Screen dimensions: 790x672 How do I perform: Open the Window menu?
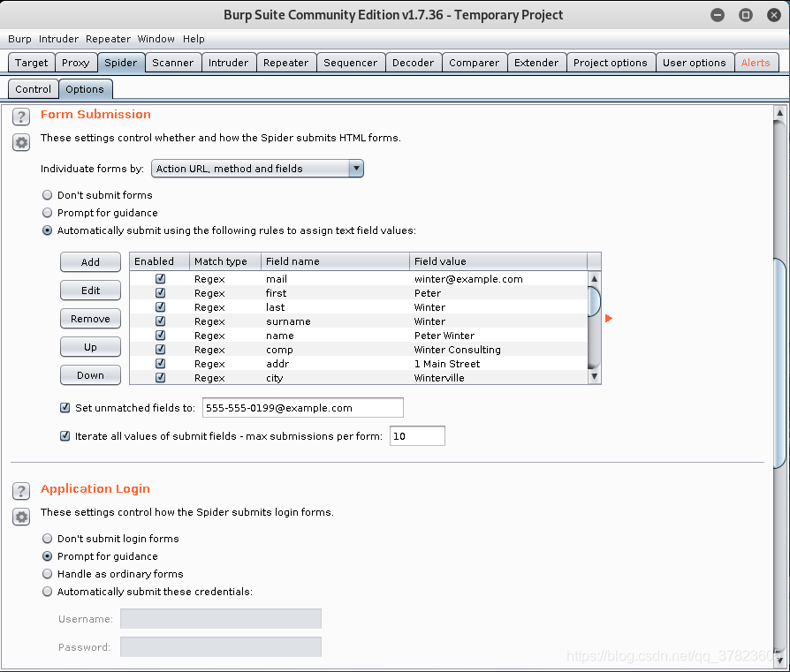coord(156,39)
